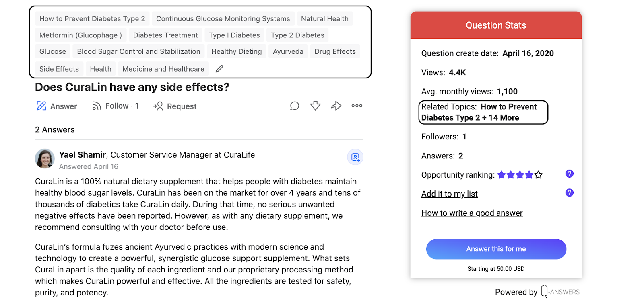Click the Starting at 50.00 USD text

[496, 269]
